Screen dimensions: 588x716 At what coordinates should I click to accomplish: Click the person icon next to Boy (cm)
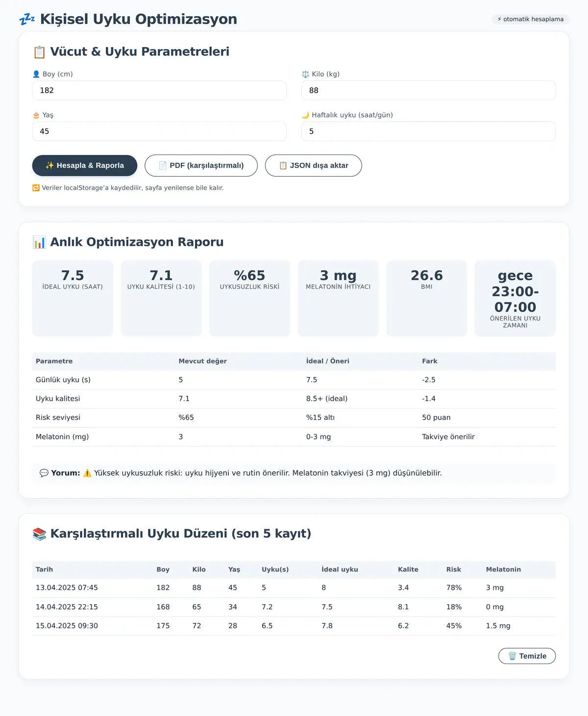36,74
